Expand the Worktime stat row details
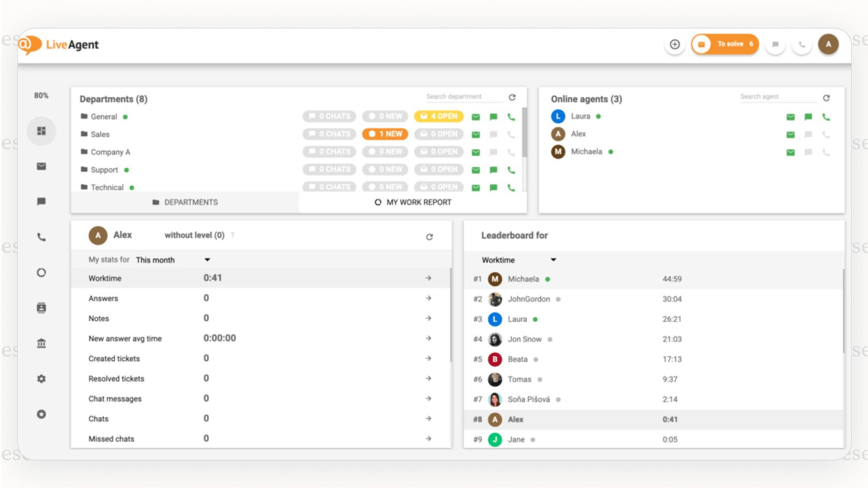This screenshot has width=868, height=488. coord(428,278)
